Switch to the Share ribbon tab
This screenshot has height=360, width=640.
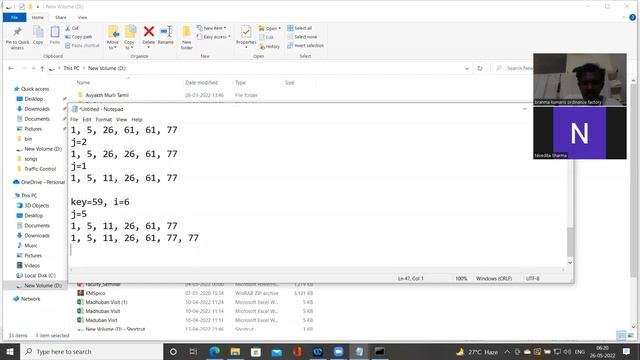coord(61,18)
